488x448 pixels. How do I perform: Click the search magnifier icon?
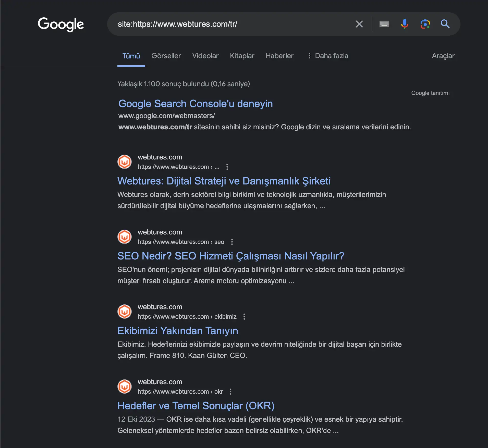(x=446, y=24)
